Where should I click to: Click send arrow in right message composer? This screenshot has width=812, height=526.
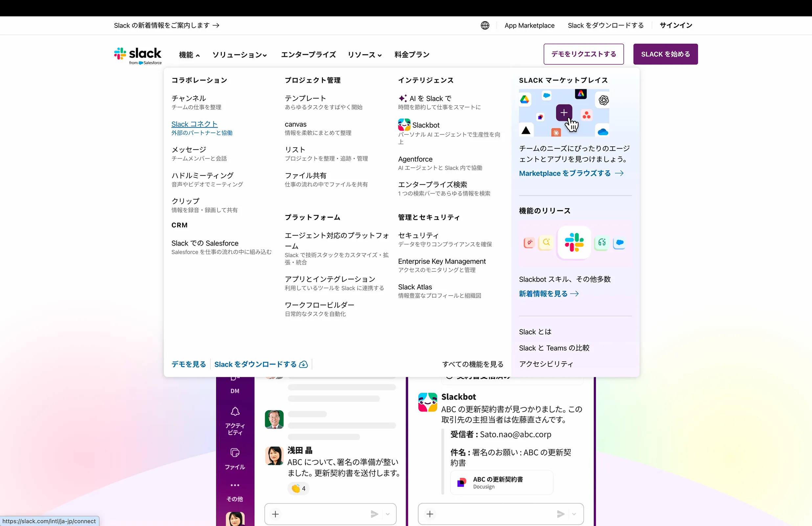[x=561, y=514]
